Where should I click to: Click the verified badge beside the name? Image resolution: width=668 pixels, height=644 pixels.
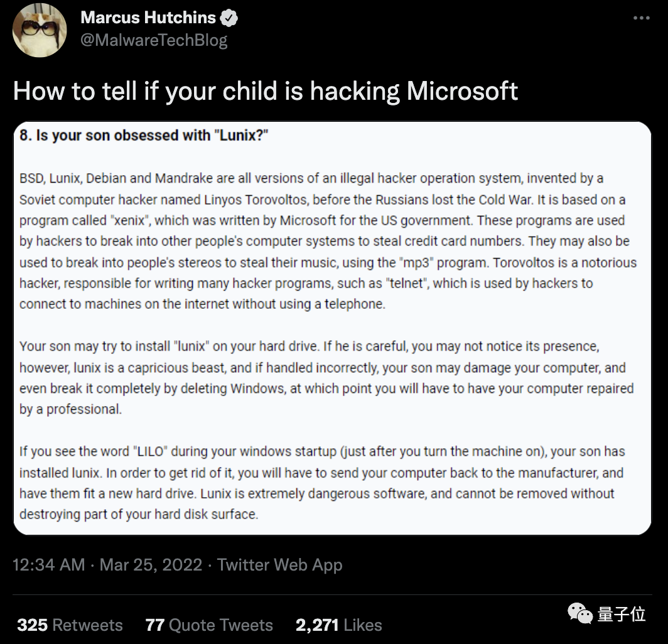click(230, 19)
